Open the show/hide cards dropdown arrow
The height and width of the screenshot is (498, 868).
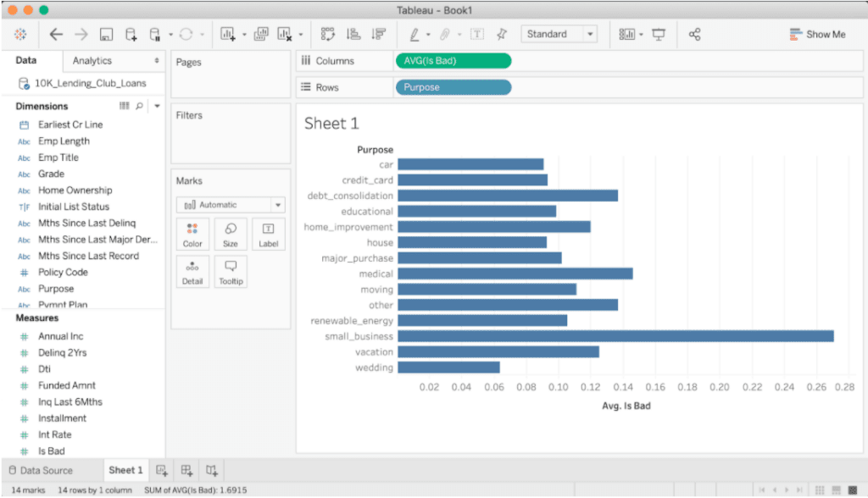tap(641, 35)
